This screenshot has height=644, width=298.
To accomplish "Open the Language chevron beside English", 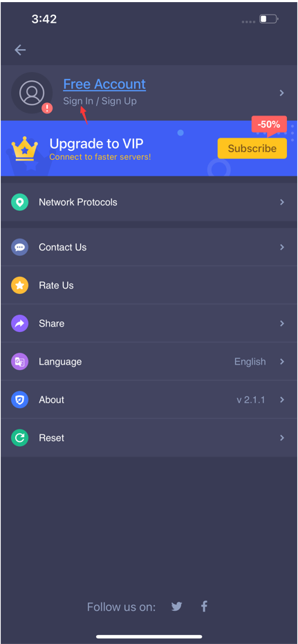I will [x=282, y=361].
